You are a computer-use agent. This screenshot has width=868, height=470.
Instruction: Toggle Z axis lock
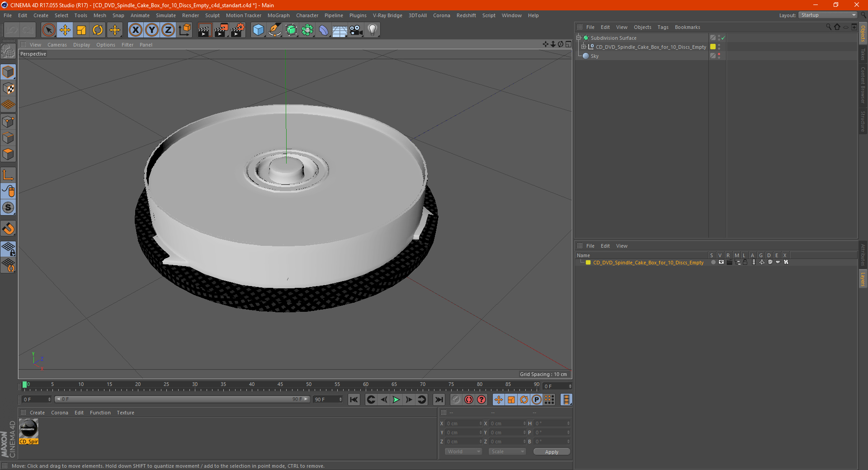coord(168,30)
